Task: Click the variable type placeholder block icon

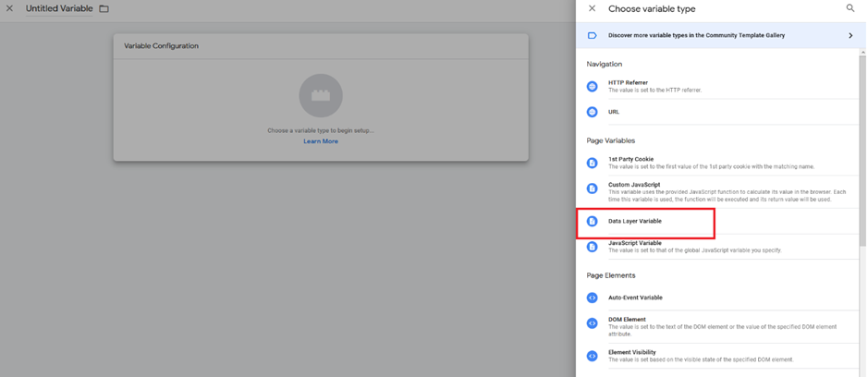Action: click(321, 95)
